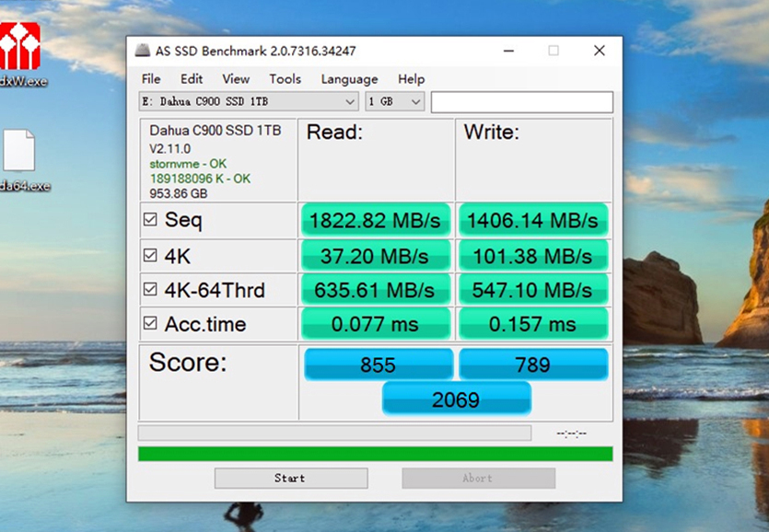Click the green progress bar
The height and width of the screenshot is (532, 769).
(x=375, y=454)
